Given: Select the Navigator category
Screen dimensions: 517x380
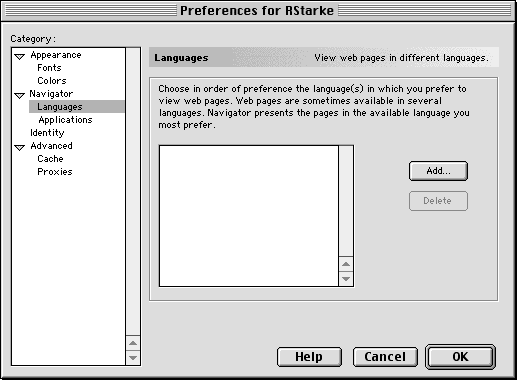Looking at the screenshot, I should click(51, 94).
